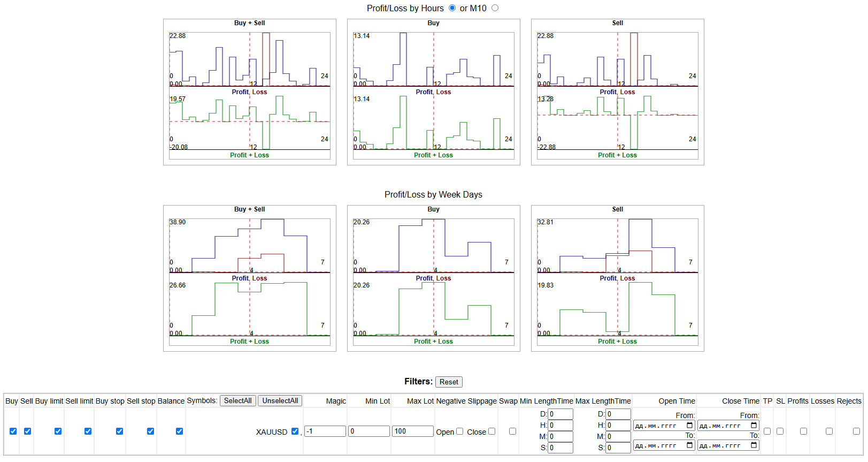Viewport: 868px width, 462px height.
Task: Click the 'XAUUSD' symbol text
Action: coord(272,431)
